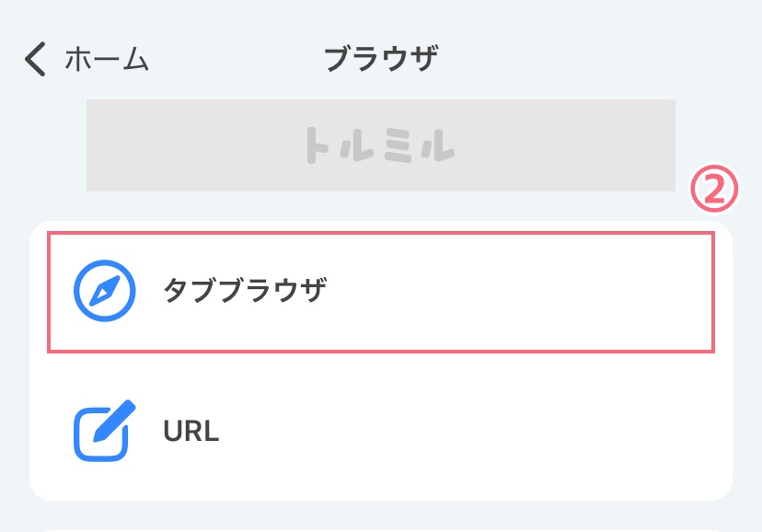Screen dimensions: 762x532
Task: Tap the back chevron arrow
Action: click(x=35, y=60)
